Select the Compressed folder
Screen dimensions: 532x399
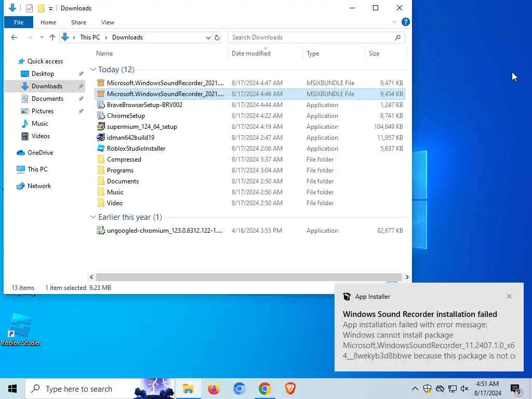pyautogui.click(x=250, y=159)
